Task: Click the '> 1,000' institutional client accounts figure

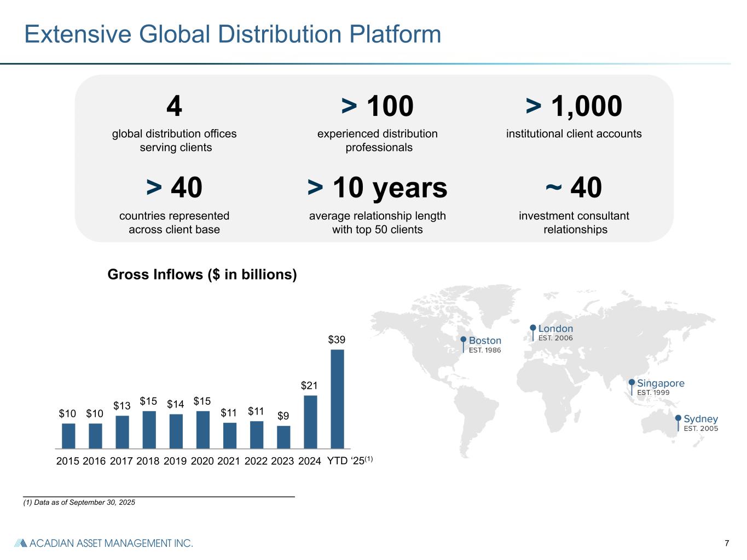Action: (x=574, y=106)
